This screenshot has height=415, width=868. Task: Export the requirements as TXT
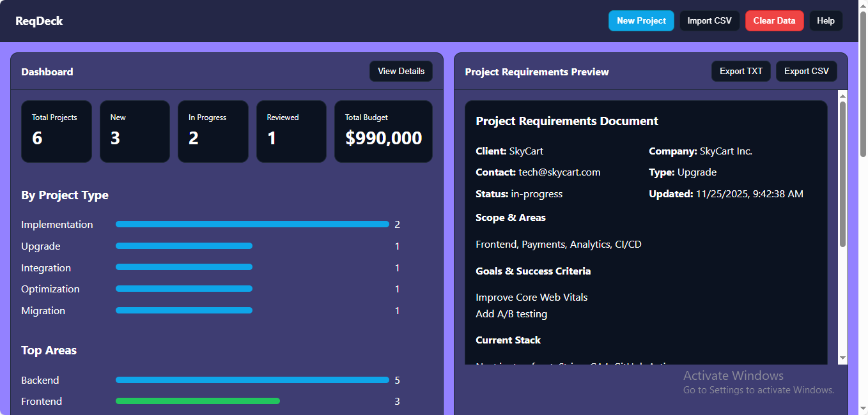tap(741, 71)
